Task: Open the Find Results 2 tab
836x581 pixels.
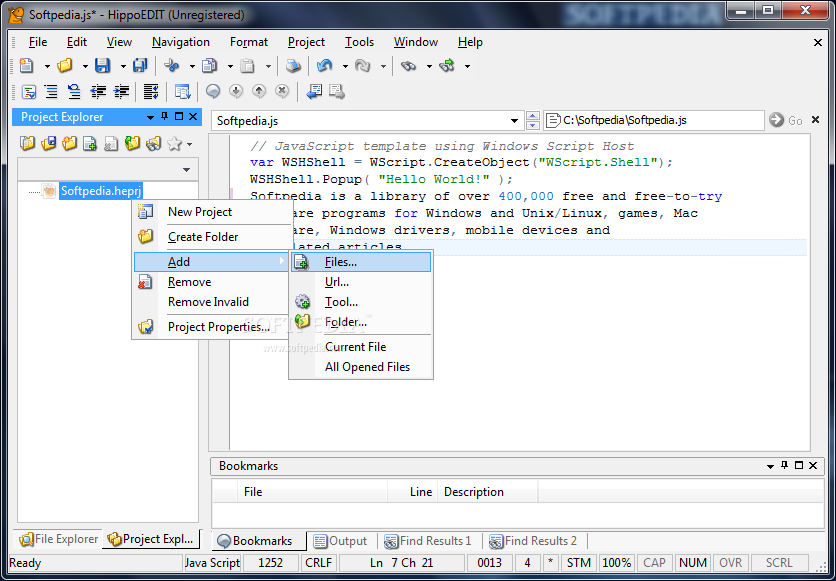Action: (x=533, y=541)
